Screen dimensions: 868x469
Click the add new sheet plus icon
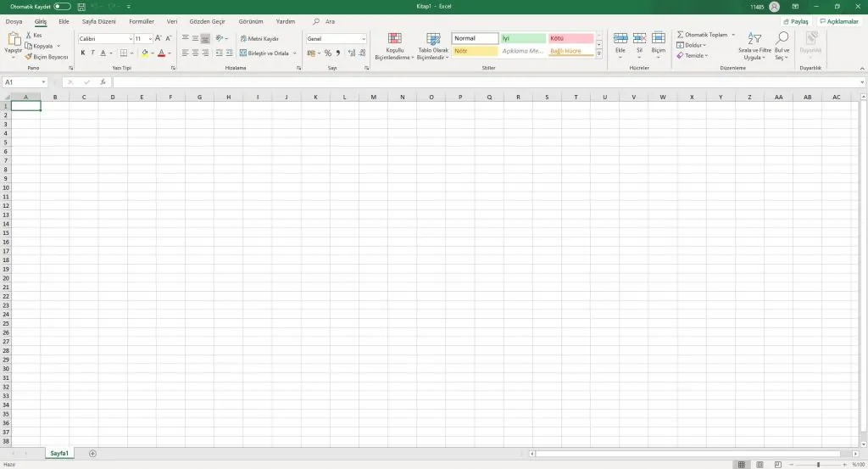click(x=92, y=454)
